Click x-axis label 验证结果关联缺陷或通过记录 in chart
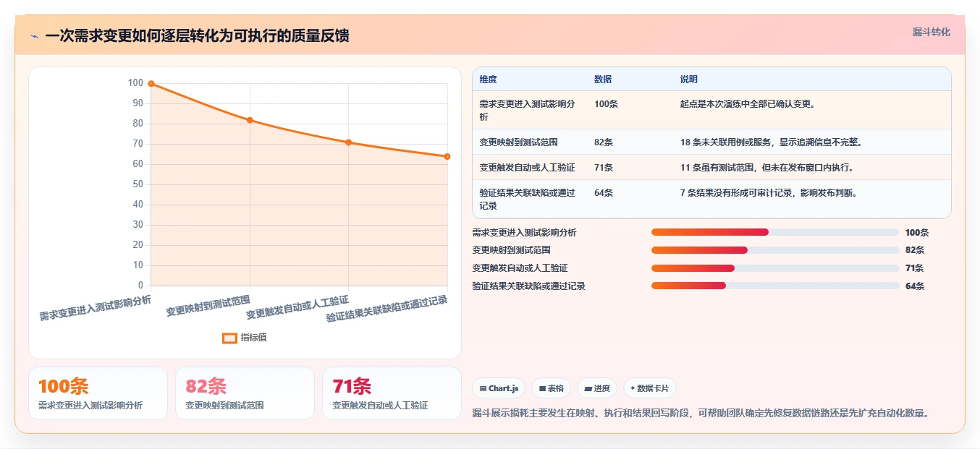The width and height of the screenshot is (980, 449). [x=387, y=309]
